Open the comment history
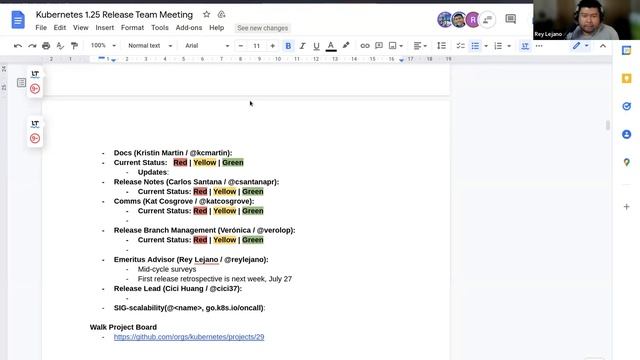The width and height of the screenshot is (640, 360). 511,19
